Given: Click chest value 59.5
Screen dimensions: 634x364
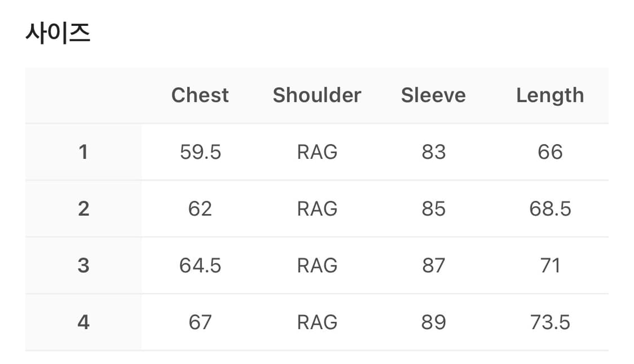Looking at the screenshot, I should 200,152.
